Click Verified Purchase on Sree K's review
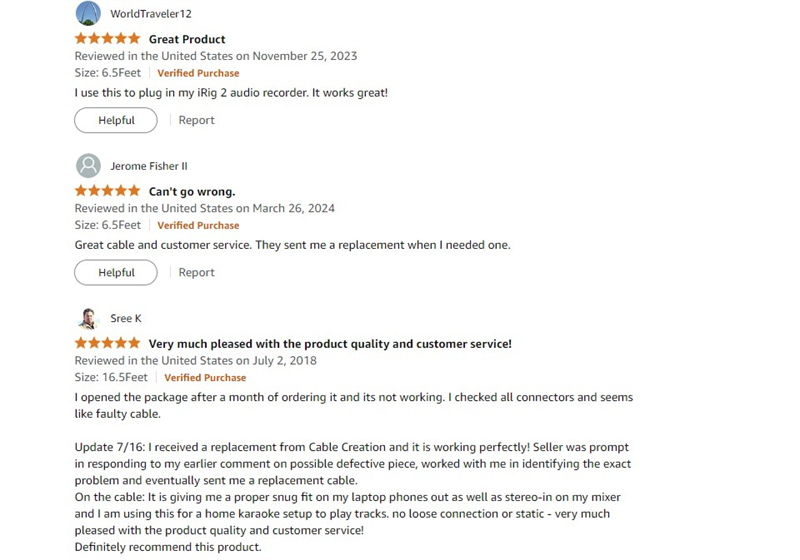800x560 pixels. point(205,377)
